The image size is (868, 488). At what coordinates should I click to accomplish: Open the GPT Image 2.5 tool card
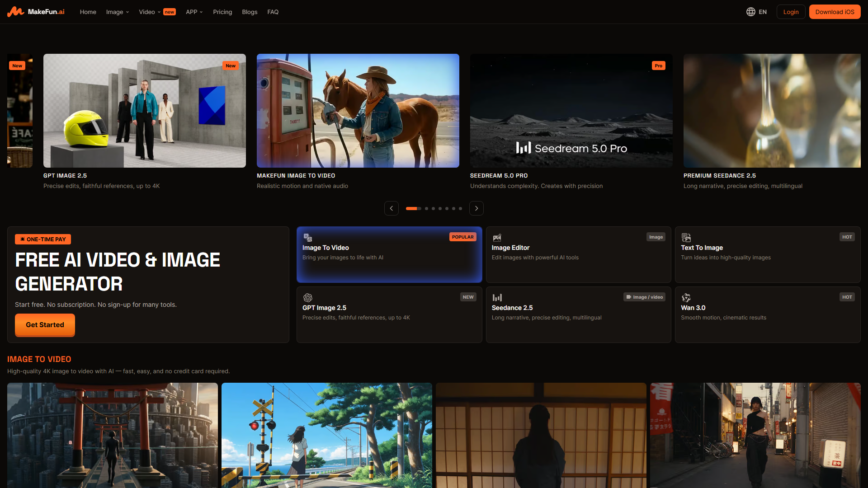point(389,314)
